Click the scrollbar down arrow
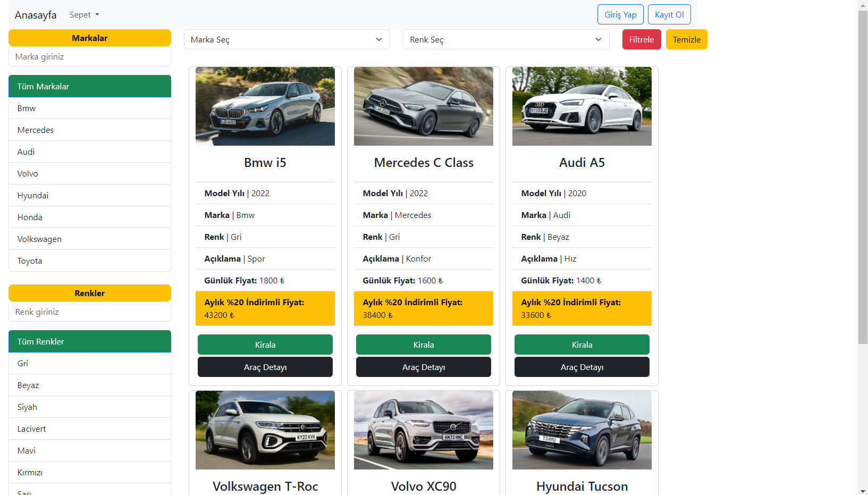 [863, 491]
